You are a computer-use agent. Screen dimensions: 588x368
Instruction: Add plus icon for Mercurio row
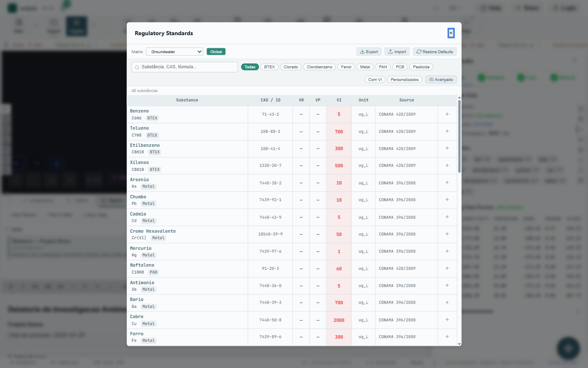click(x=447, y=251)
